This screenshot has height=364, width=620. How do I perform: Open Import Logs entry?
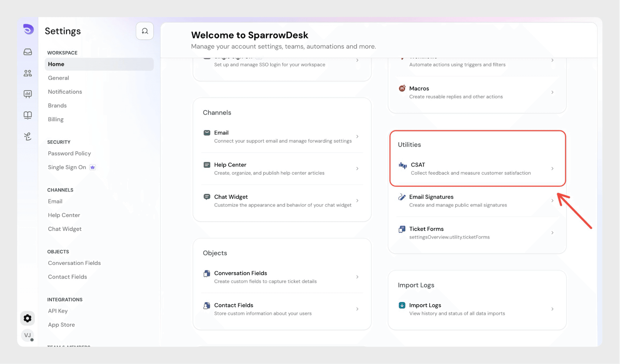coord(425,305)
